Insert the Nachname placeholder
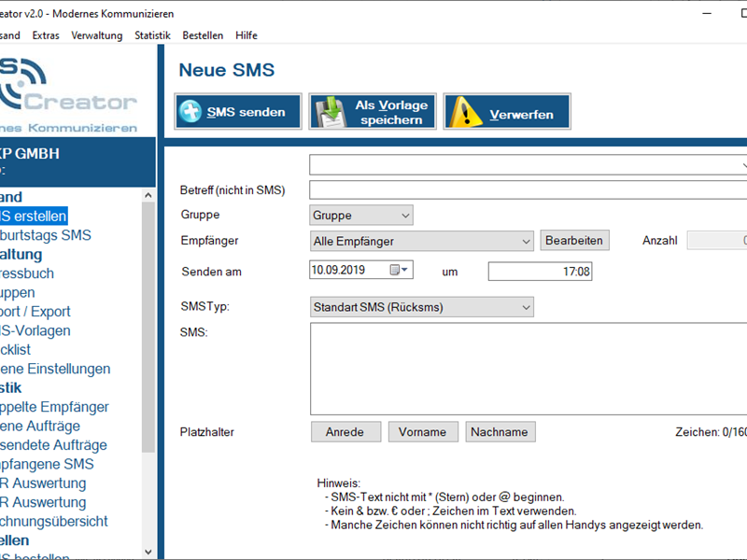The image size is (747, 560). tap(500, 432)
